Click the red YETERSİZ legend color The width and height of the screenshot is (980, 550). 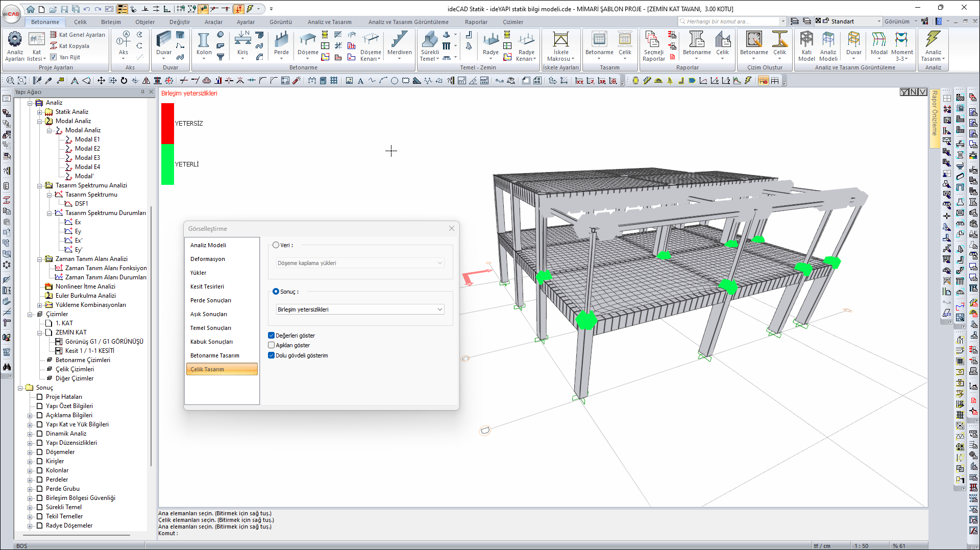[x=167, y=123]
